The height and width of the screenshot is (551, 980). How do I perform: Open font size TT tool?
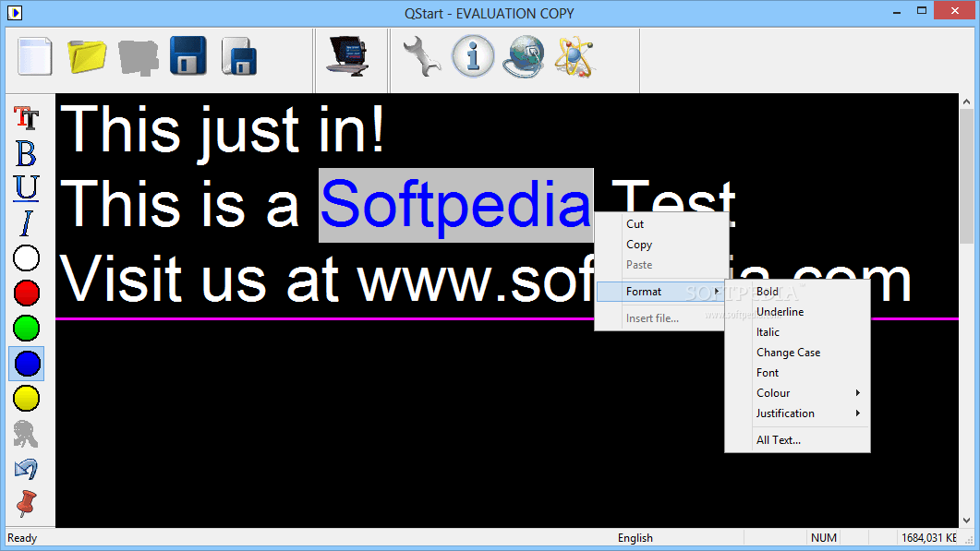click(26, 117)
